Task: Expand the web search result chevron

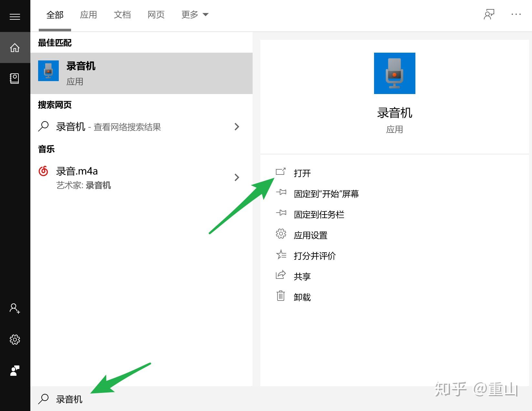Action: tap(237, 127)
